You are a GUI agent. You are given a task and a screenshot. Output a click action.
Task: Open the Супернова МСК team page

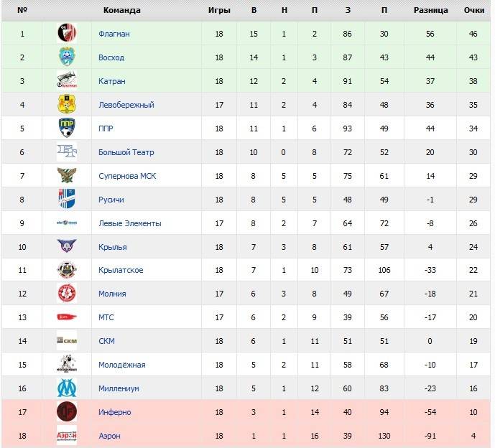[127, 176]
